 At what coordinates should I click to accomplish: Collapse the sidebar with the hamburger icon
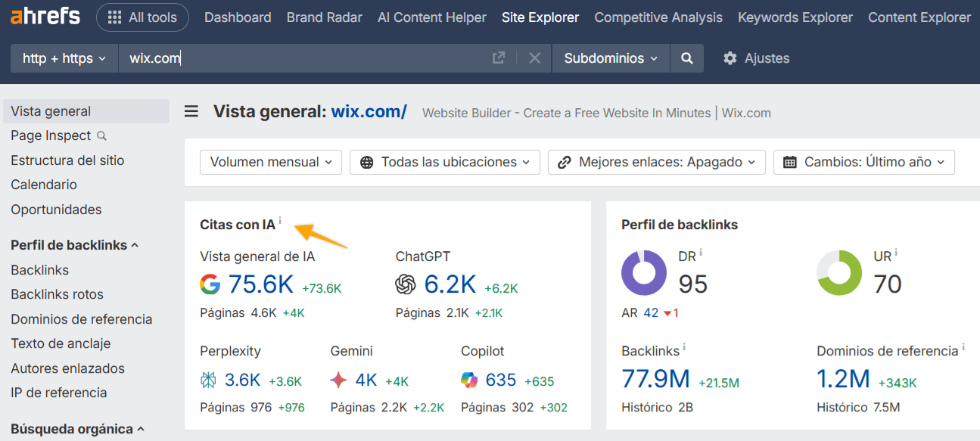coord(191,111)
